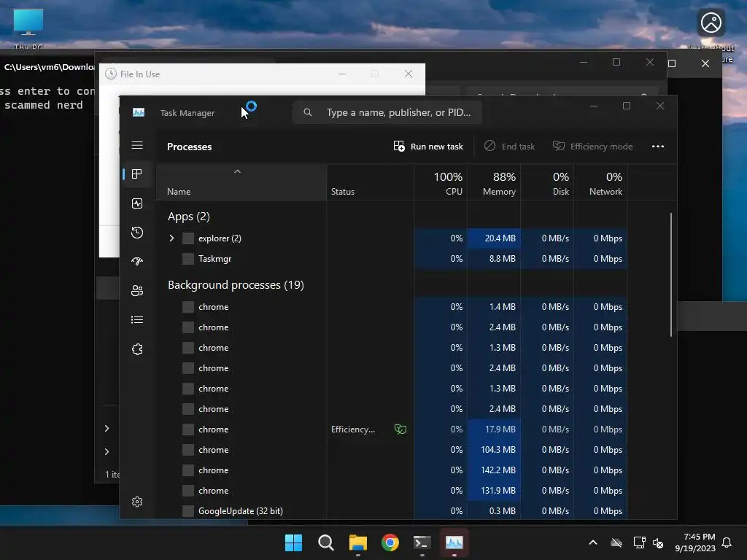
Task: Open more options ellipsis menu
Action: click(x=658, y=146)
